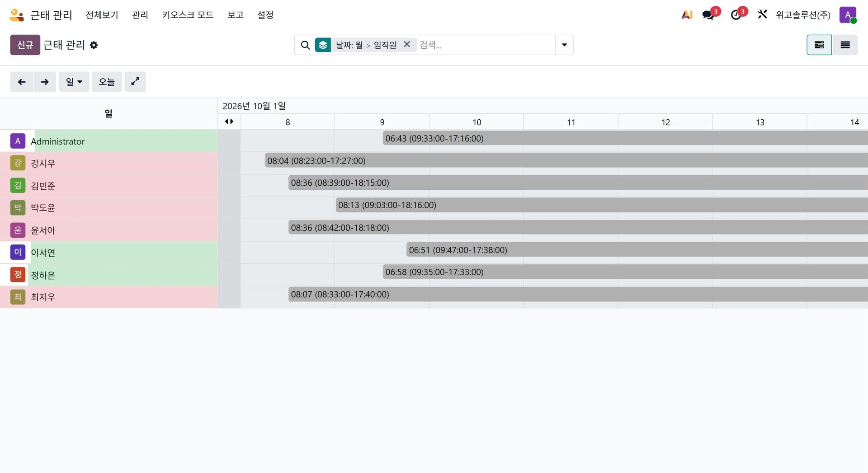The height and width of the screenshot is (473, 868).
Task: Open the 근태 관리 app home icon
Action: click(17, 15)
